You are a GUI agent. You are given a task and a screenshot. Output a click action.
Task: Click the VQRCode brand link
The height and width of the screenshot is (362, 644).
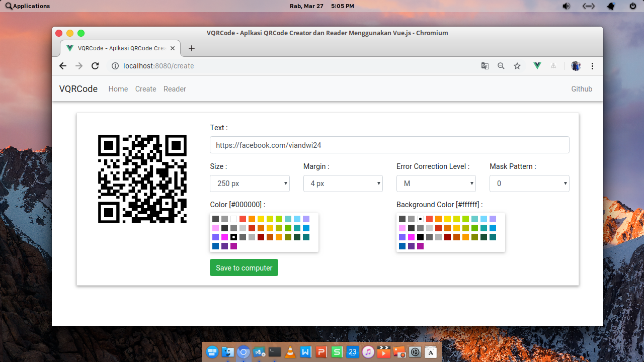click(78, 89)
